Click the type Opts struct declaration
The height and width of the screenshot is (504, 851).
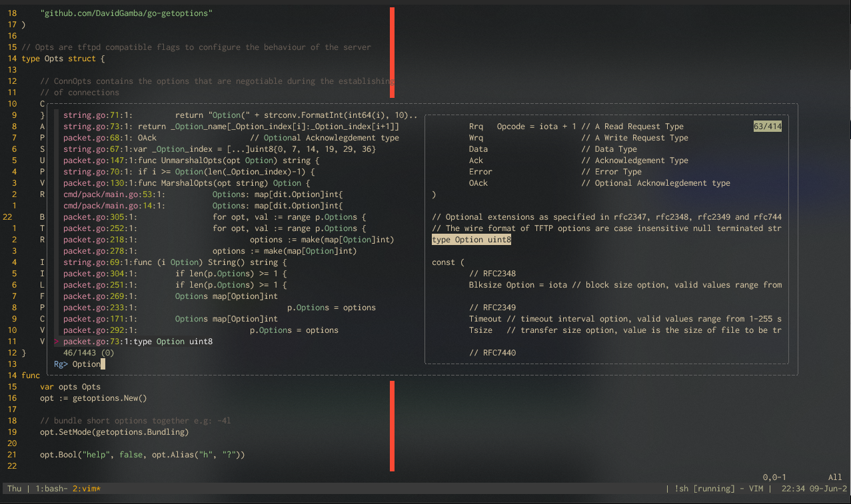[63, 59]
